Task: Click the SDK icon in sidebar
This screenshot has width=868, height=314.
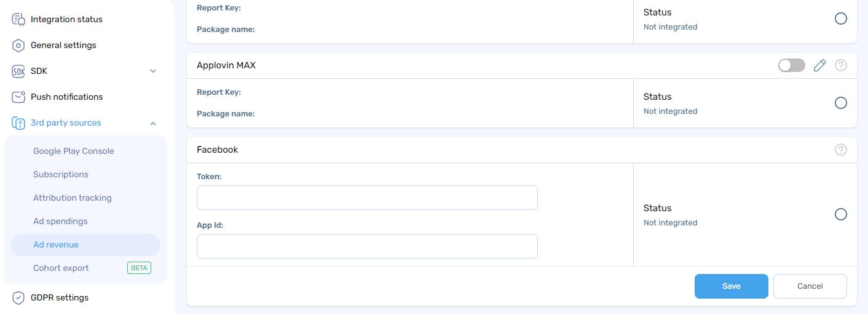Action: (18, 71)
